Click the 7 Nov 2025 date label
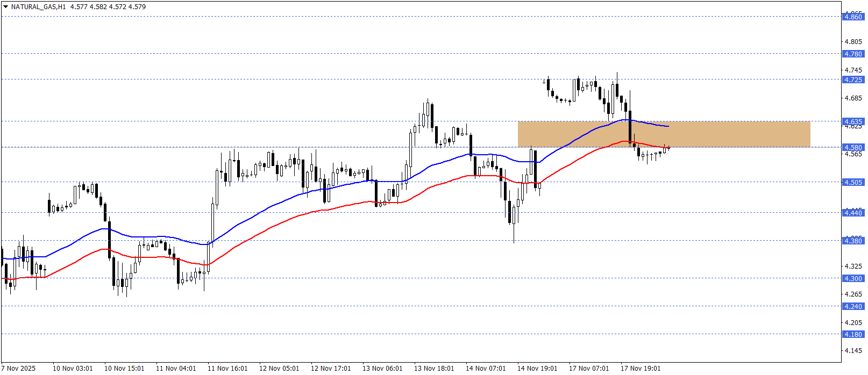 [x=18, y=368]
